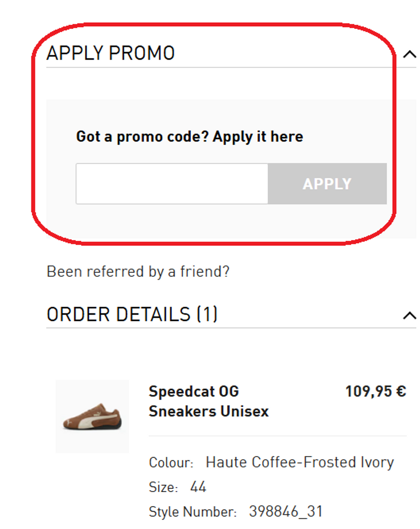Click the promo code input field
The width and height of the screenshot is (420, 529).
click(172, 183)
